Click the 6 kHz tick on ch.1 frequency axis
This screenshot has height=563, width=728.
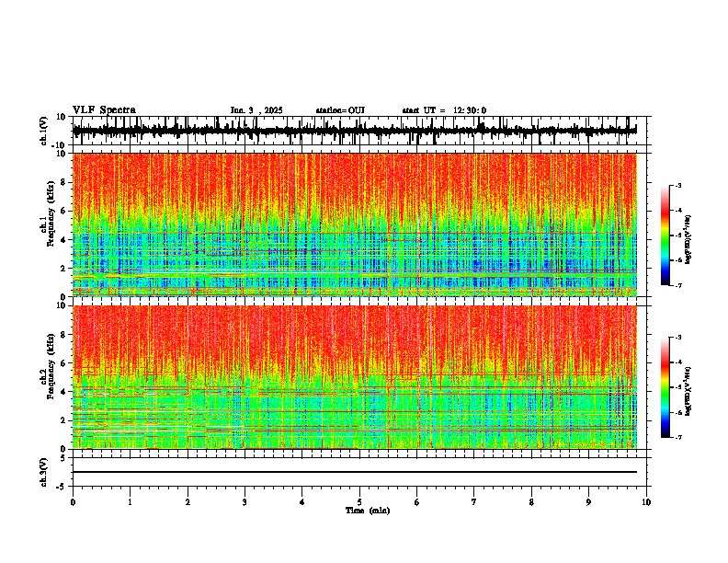(64, 211)
